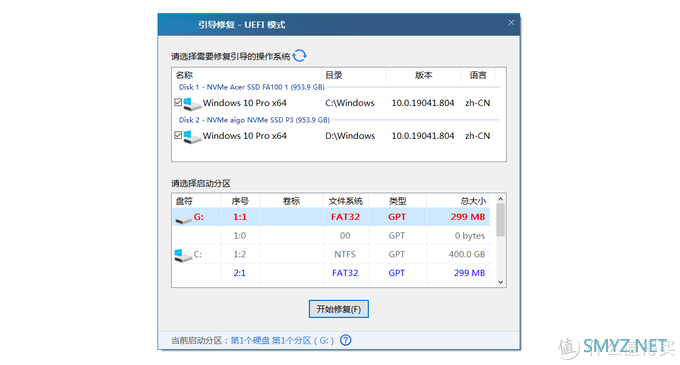Click the Windows icon for C:\Windows entry

coord(192,104)
